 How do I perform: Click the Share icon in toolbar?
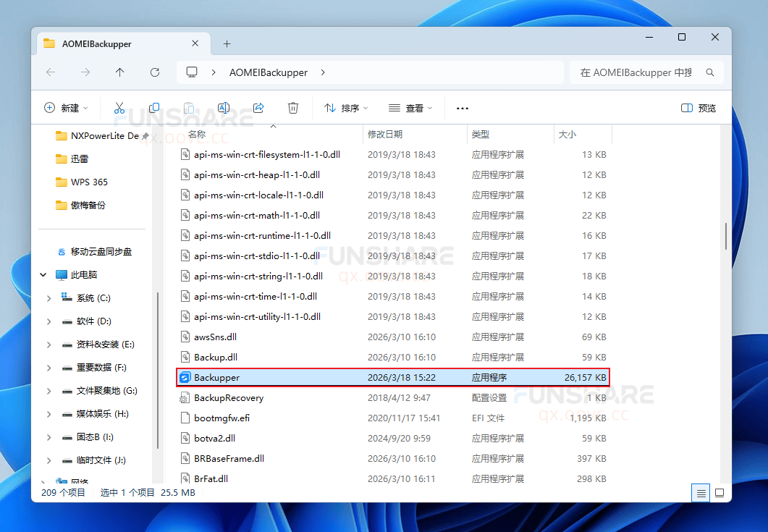258,108
